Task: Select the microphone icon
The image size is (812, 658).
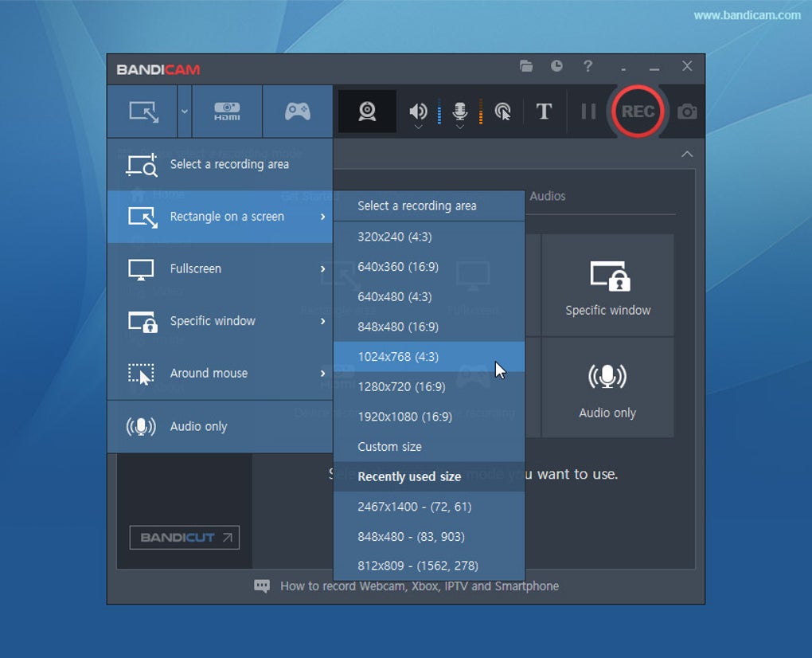Action: (459, 110)
